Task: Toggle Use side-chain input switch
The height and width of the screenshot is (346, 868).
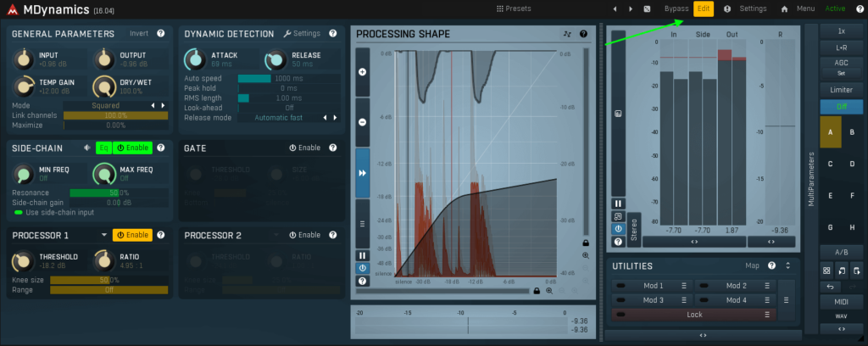Action: 19,213
